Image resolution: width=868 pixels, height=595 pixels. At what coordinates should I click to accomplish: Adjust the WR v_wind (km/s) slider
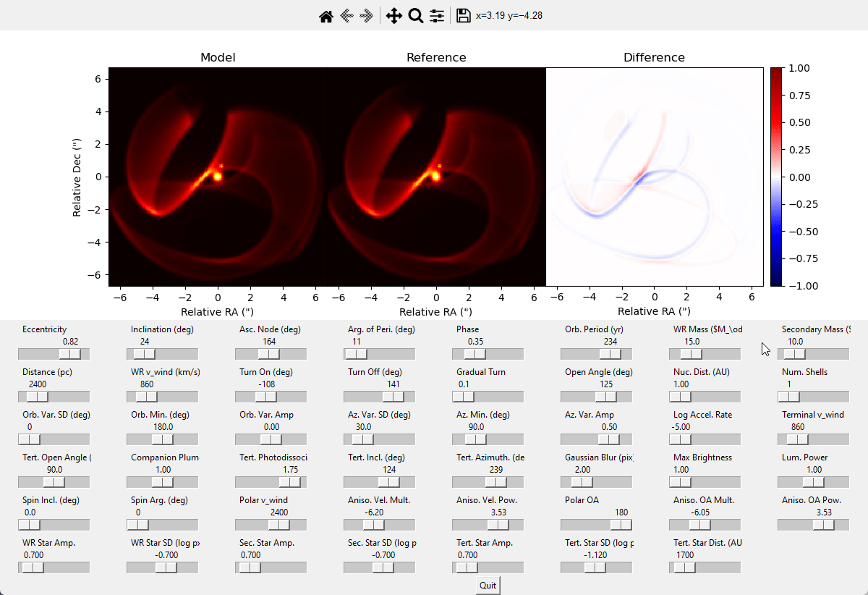point(162,397)
